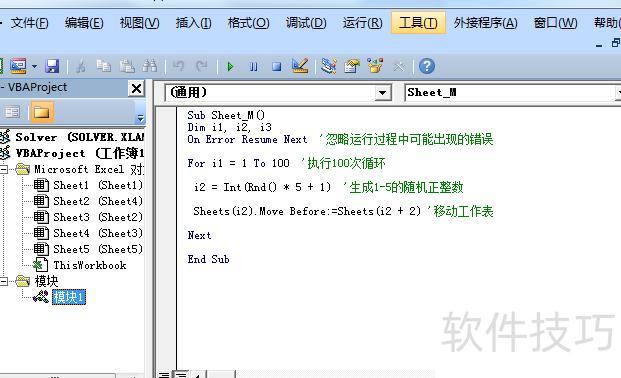The width and height of the screenshot is (621, 378).
Task: Click the Paste toolbar icon
Action: pyautogui.click(x=127, y=66)
